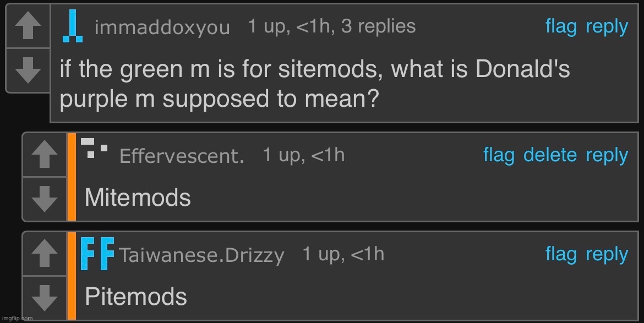This screenshot has height=323, width=644.
Task: Reply to the Mitemods comment
Action: pyautogui.click(x=607, y=155)
